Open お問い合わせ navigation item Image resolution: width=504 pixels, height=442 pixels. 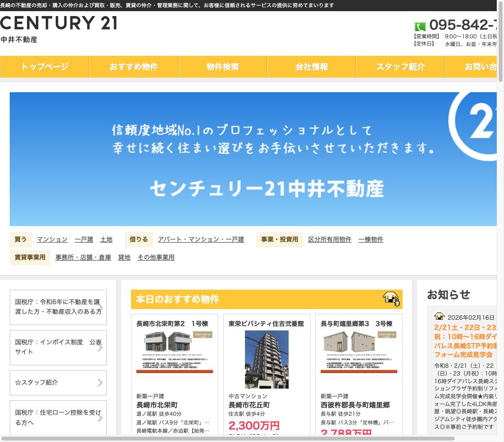tap(471, 66)
